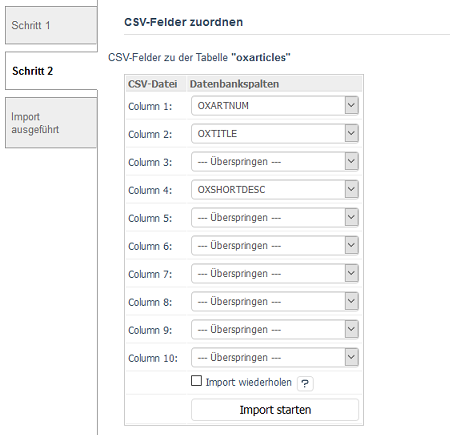Open the Column 2 OXTITLE dropdown
Viewport: 450px width, 435px height.
[x=275, y=134]
